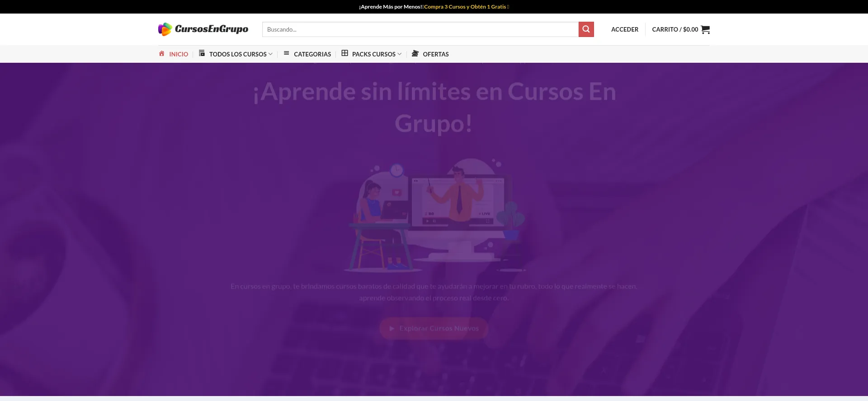Click the red search magnifier button

click(586, 29)
